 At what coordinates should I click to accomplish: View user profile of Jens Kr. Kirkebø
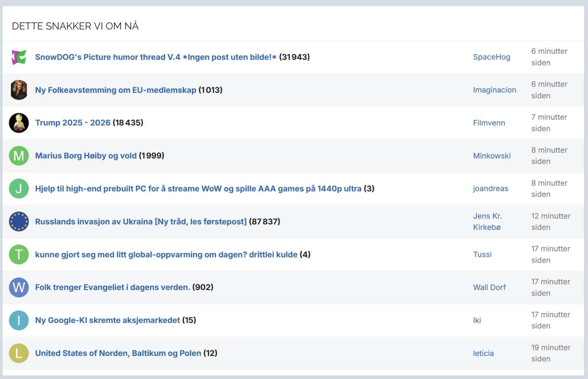point(487,221)
